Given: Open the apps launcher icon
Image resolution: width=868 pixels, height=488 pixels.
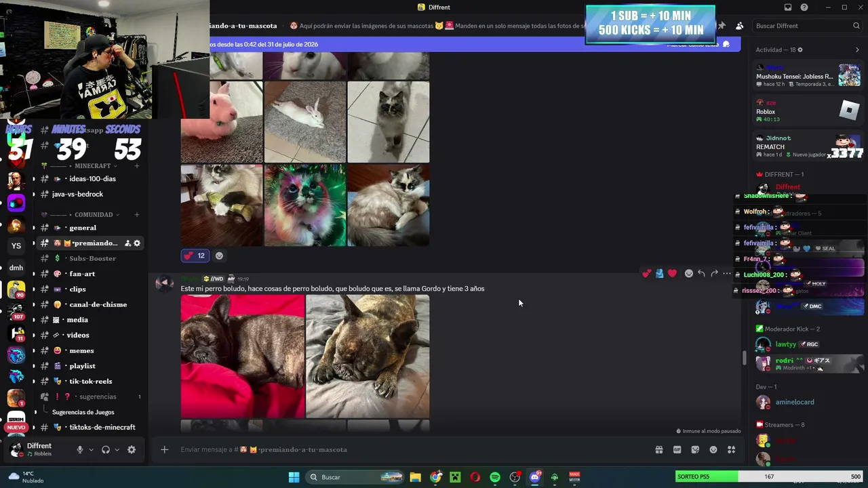Looking at the screenshot, I should tap(731, 449).
